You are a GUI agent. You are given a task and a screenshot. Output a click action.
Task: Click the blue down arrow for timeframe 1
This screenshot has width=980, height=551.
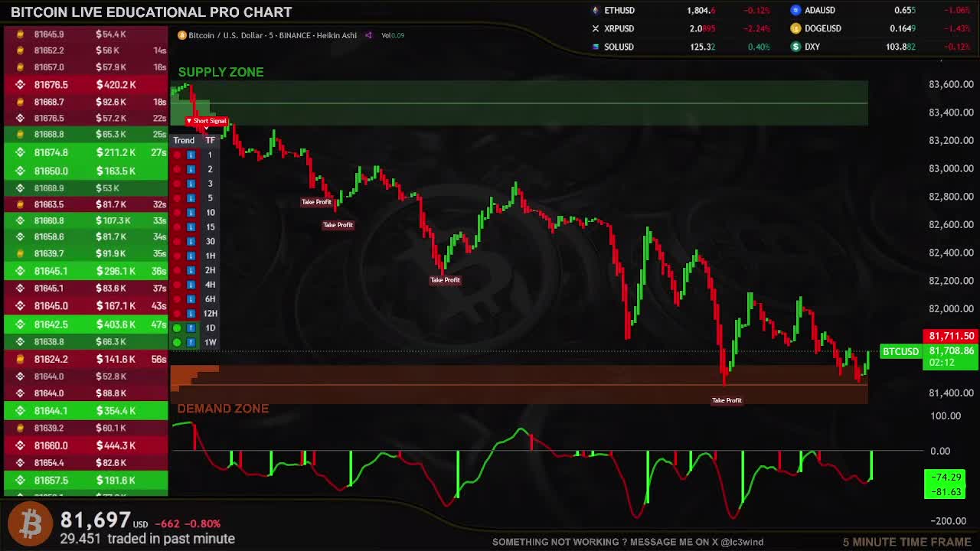tap(191, 155)
